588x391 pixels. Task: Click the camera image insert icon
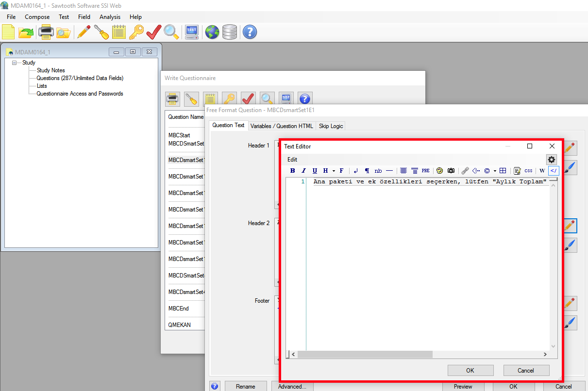point(451,171)
